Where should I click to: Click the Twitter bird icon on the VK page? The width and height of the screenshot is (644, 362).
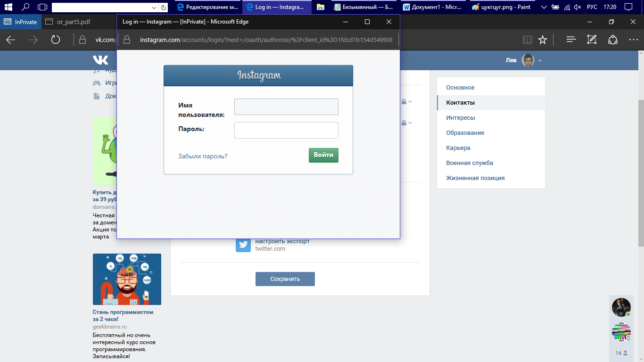243,245
